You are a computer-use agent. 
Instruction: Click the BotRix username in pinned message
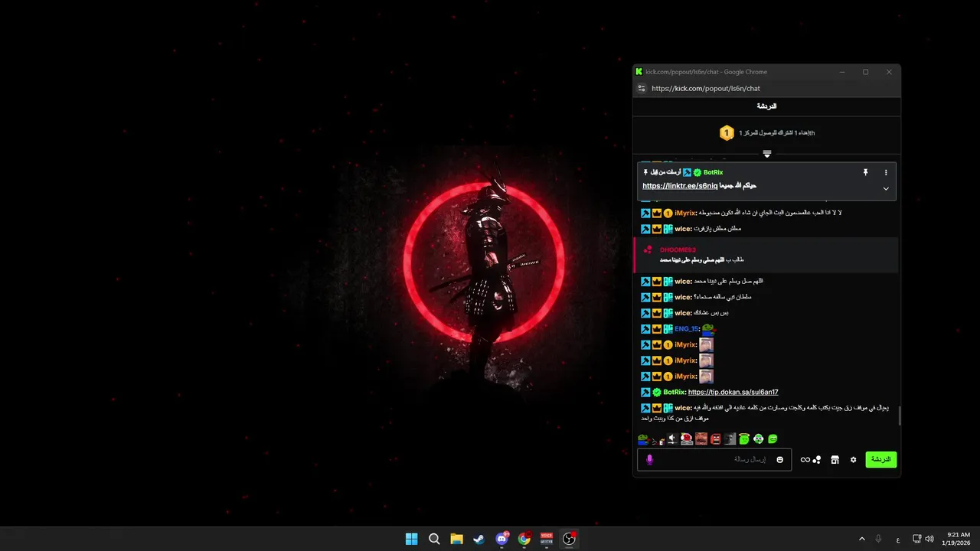coord(713,173)
